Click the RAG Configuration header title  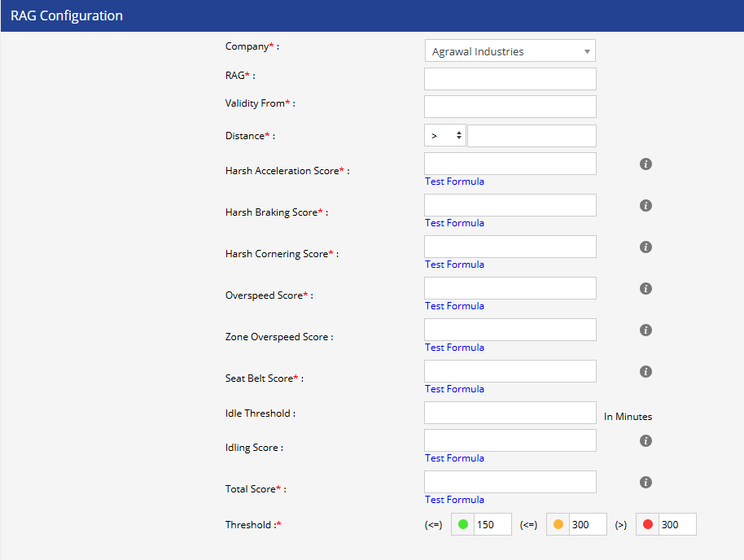[67, 15]
